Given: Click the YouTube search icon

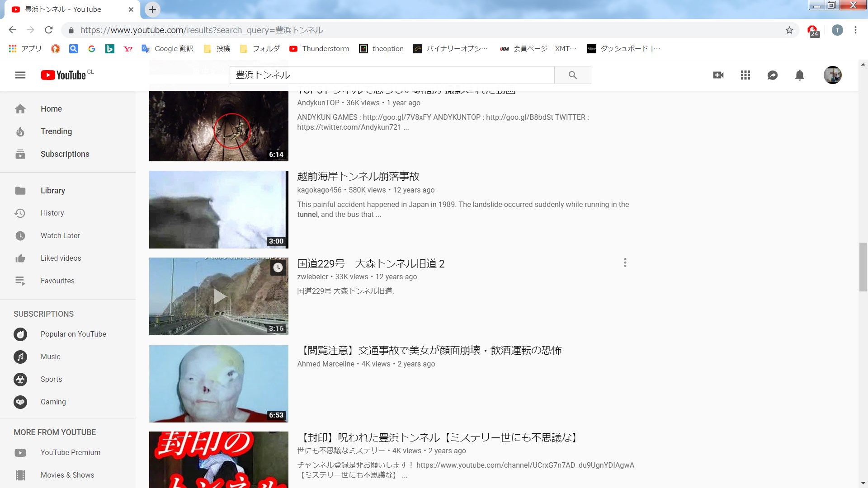Looking at the screenshot, I should (x=573, y=75).
